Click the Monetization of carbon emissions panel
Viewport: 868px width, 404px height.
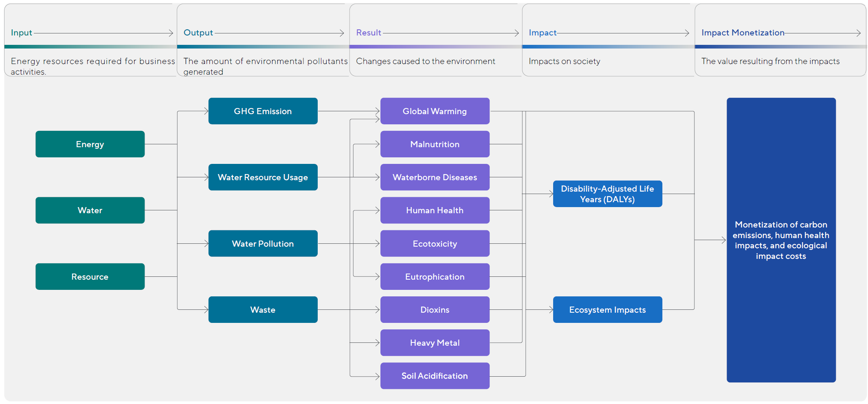[781, 240]
